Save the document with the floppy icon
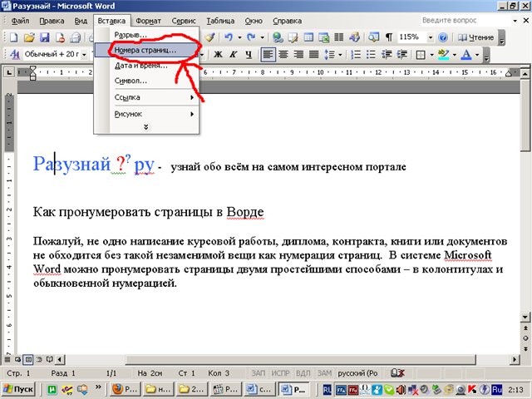 44,37
